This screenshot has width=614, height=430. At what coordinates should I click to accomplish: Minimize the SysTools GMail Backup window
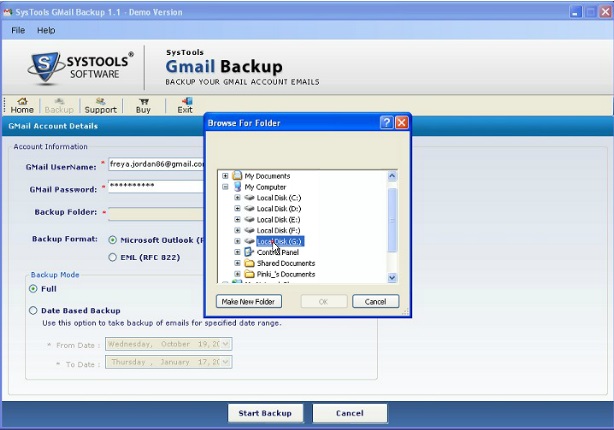pos(575,12)
